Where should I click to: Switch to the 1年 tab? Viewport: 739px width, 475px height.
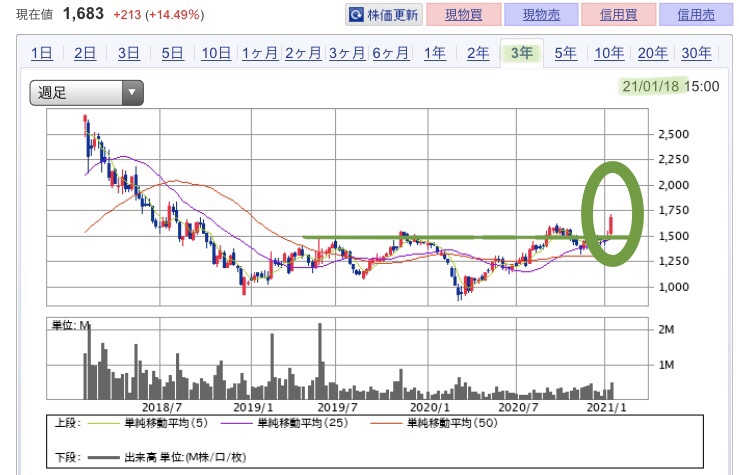tap(434, 54)
